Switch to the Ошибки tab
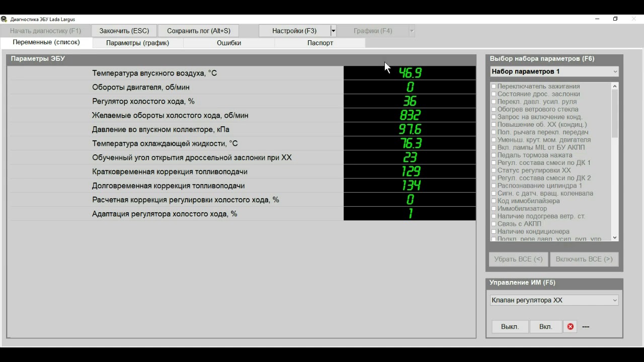 [x=229, y=43]
